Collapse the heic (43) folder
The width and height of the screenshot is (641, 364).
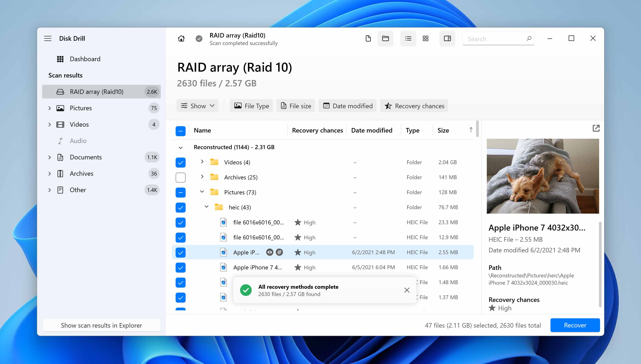tap(207, 206)
